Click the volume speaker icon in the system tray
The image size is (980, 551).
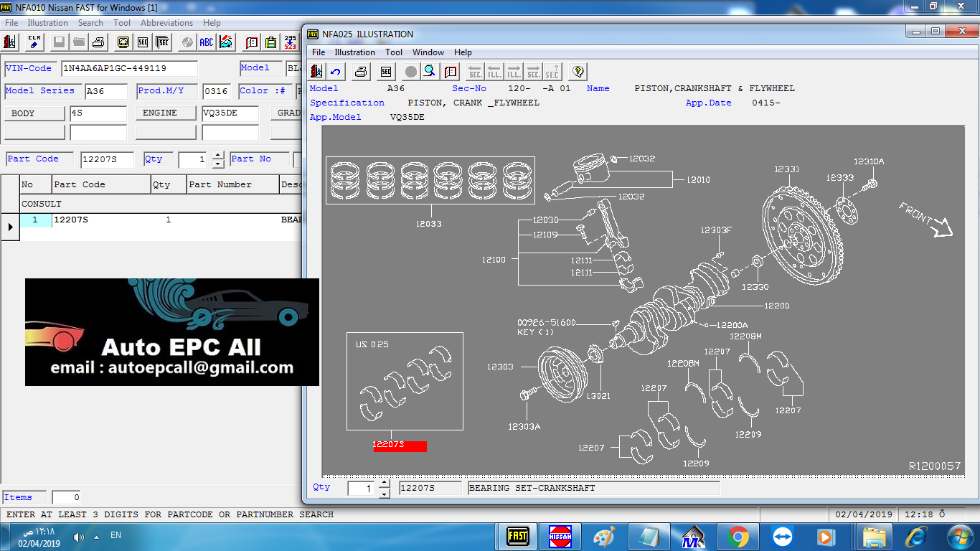pos(79,537)
